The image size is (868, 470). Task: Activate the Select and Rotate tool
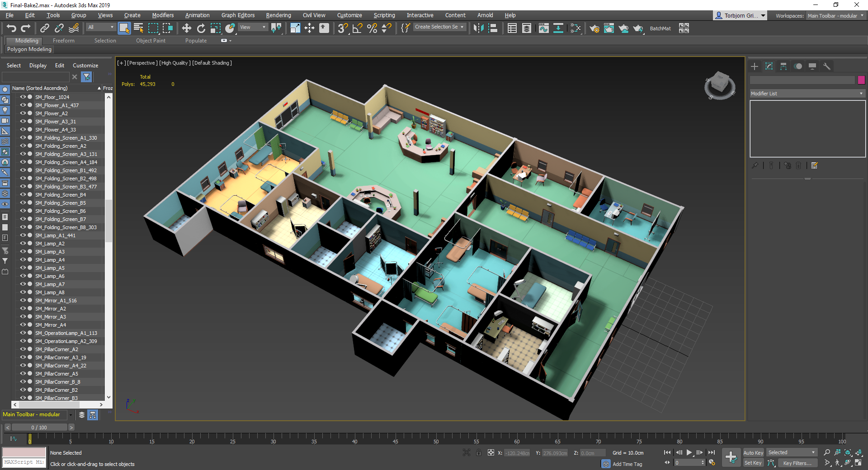pyautogui.click(x=201, y=28)
